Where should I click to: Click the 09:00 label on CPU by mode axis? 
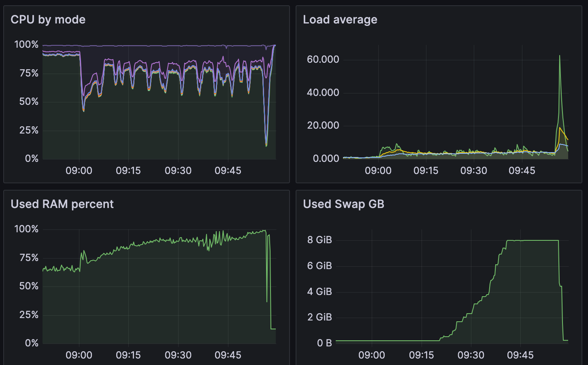(x=79, y=170)
